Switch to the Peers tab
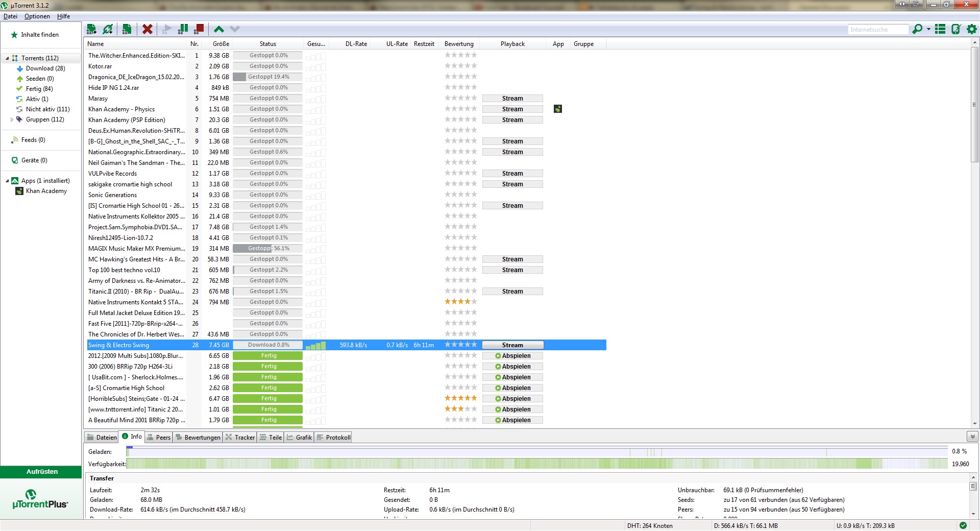This screenshot has width=980, height=531. 159,438
